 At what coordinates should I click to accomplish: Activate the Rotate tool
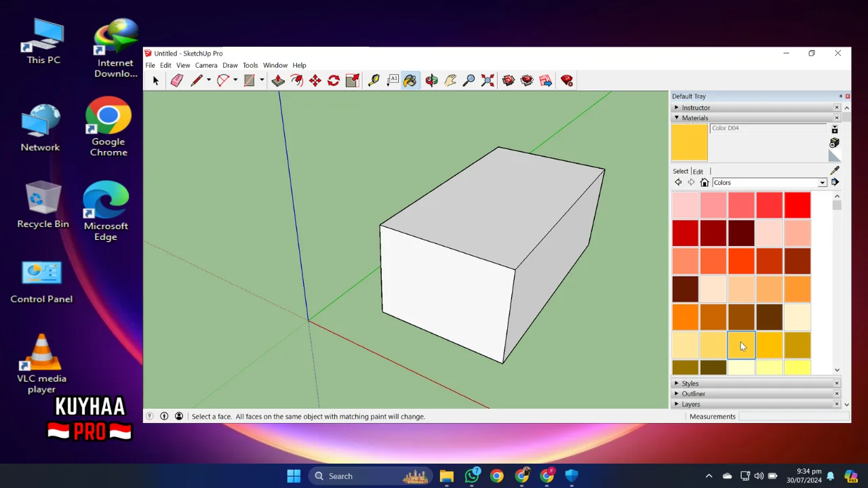334,81
